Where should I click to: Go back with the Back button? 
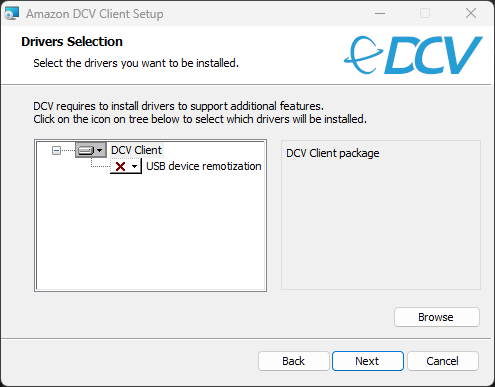(294, 361)
